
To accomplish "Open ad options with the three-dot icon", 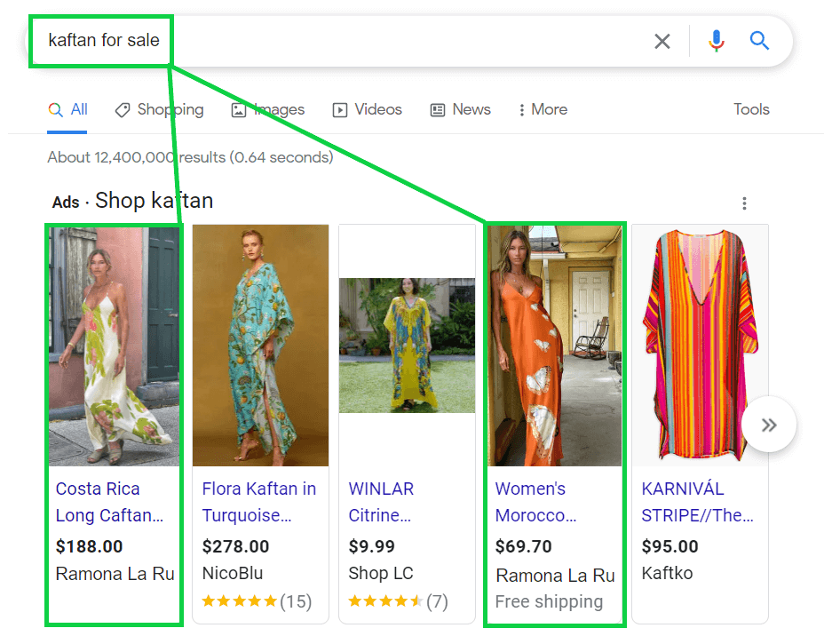I will coord(744,203).
